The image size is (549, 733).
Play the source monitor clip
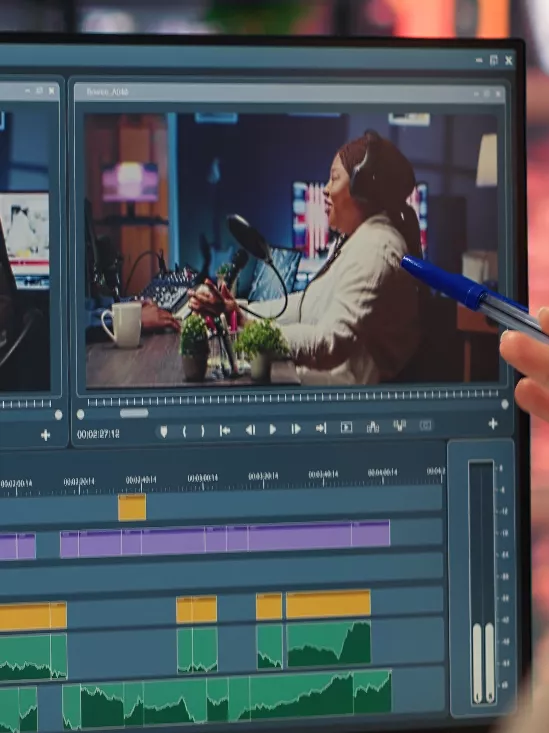273,430
